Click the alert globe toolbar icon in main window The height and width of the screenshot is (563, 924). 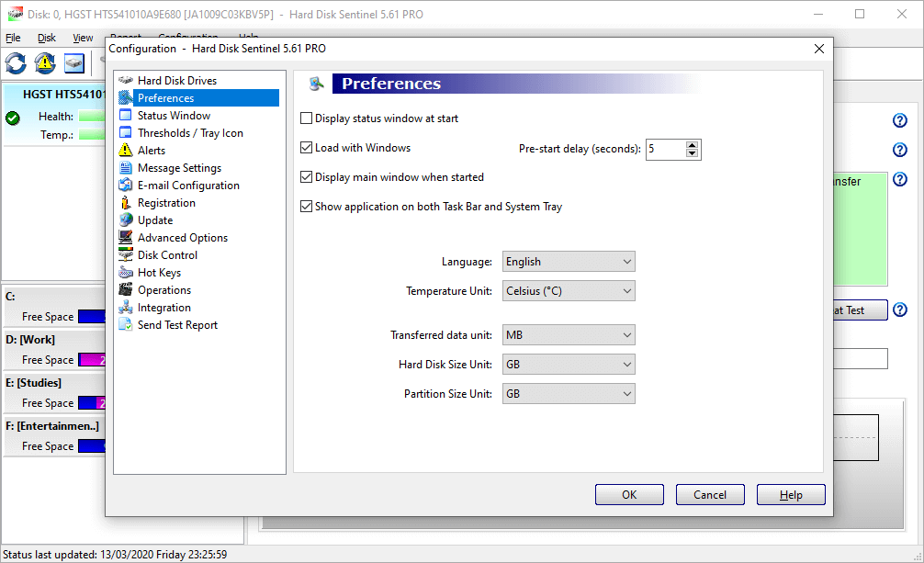pyautogui.click(x=45, y=63)
